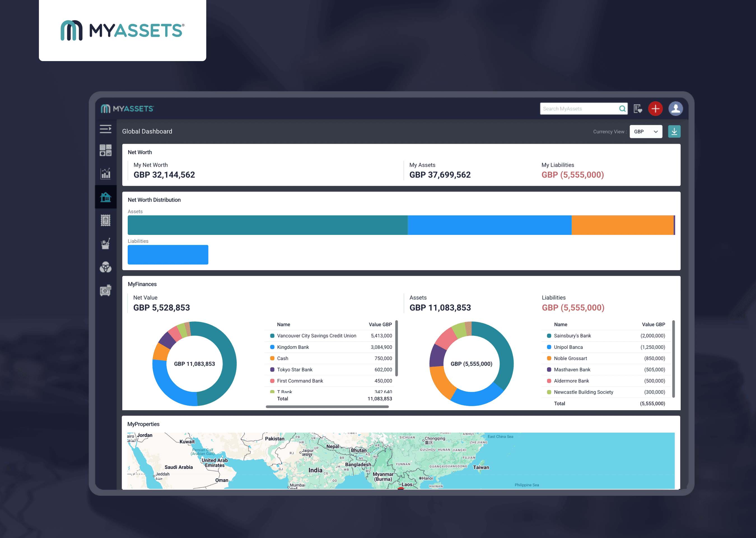
Task: Open the vault documents icon in sidebar
Action: coord(105,290)
